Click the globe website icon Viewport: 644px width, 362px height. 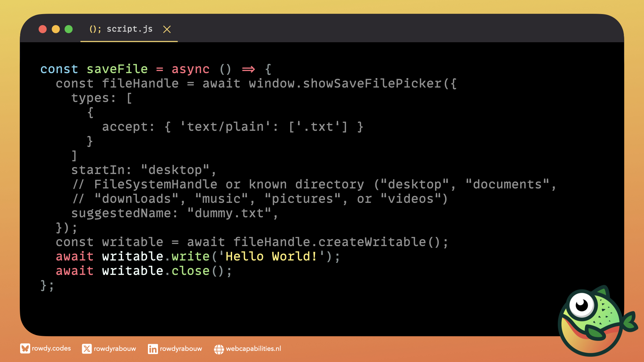[x=219, y=349]
